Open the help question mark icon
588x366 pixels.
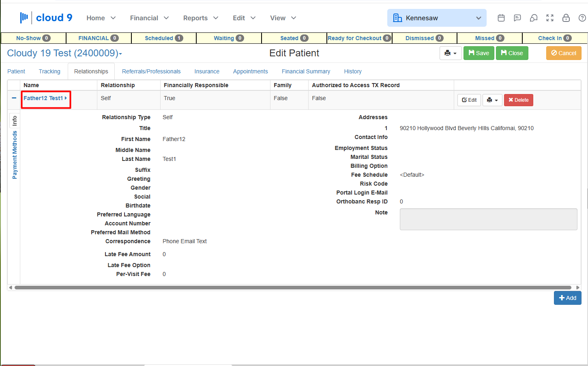(582, 18)
